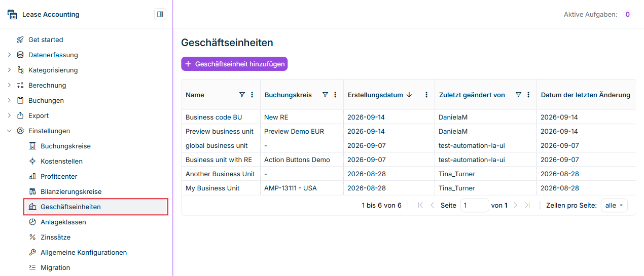
Task: Expand the Datenerfassung section chevron
Action: pos(9,55)
